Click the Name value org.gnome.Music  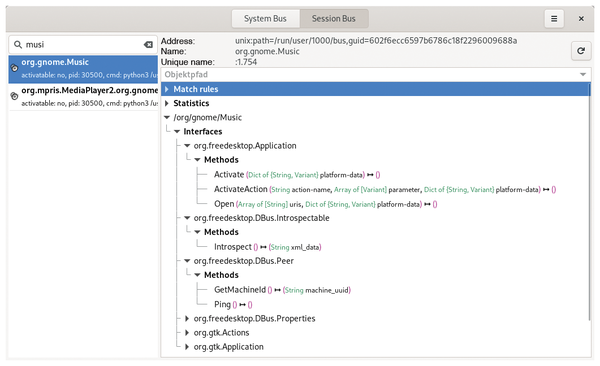[x=267, y=51]
